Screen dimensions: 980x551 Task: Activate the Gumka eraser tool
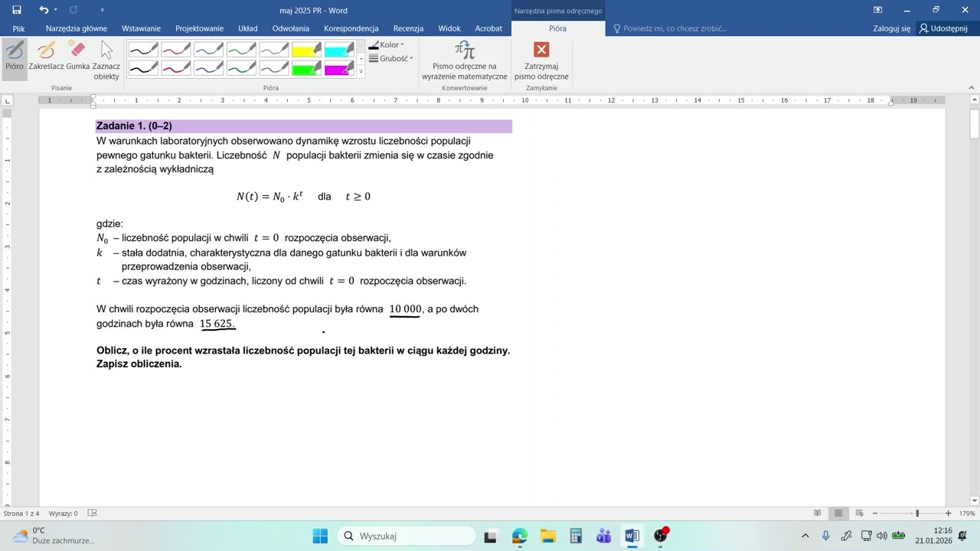(x=78, y=58)
